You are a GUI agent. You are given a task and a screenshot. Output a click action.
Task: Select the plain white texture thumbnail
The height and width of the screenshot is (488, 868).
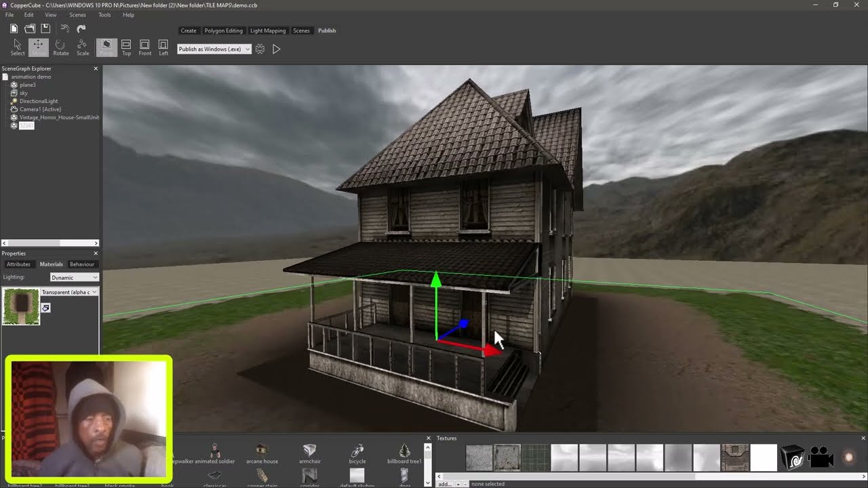pos(764,457)
